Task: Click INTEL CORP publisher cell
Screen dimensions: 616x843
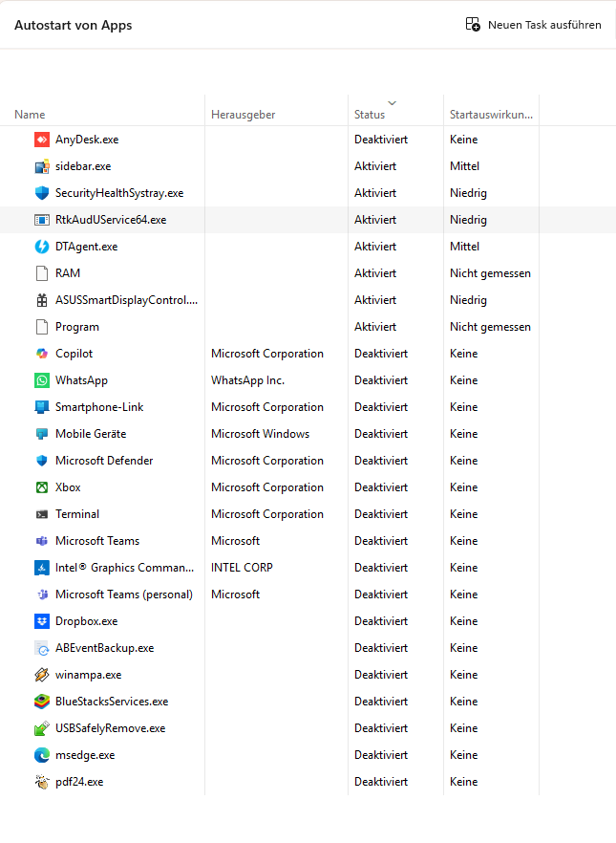Action: point(242,568)
